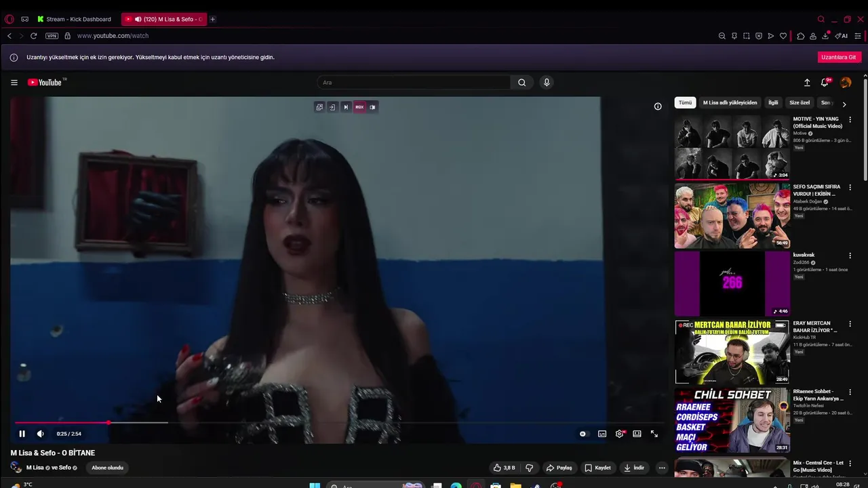Select the Tümü filter chip

tap(686, 102)
